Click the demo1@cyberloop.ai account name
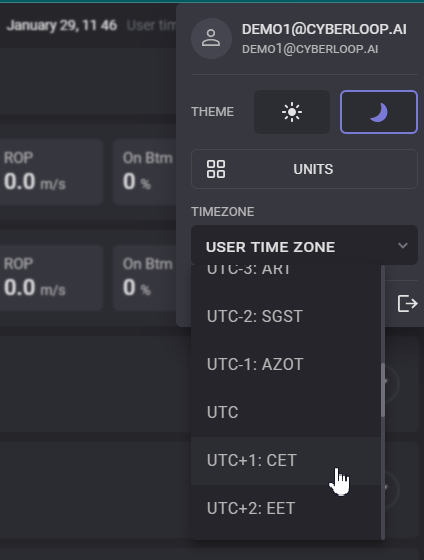The height and width of the screenshot is (560, 424). click(x=324, y=29)
